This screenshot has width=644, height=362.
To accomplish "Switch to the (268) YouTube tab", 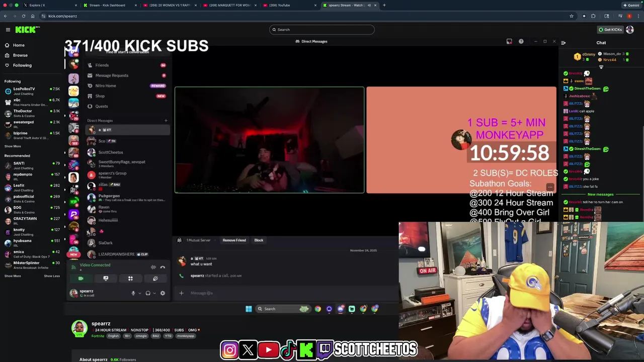I will point(289,5).
